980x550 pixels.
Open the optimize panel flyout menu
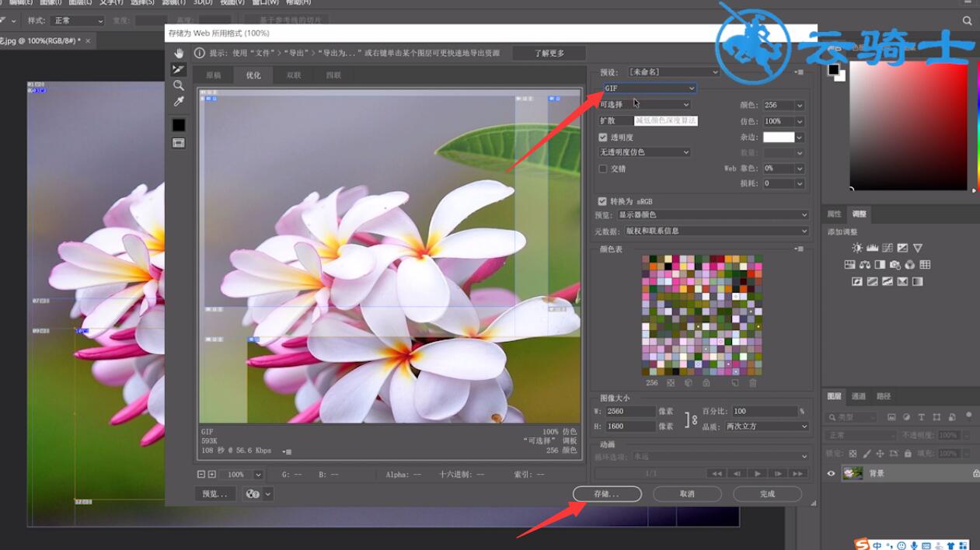click(x=799, y=72)
